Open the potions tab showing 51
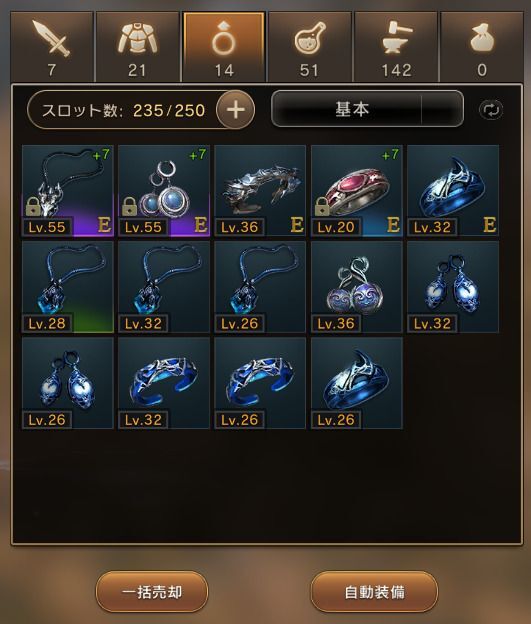Screen dimensions: 531x624 tap(310, 47)
